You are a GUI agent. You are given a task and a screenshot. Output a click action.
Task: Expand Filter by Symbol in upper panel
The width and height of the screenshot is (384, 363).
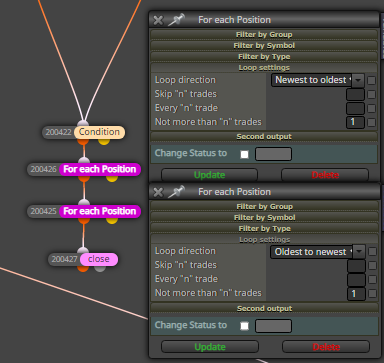pos(264,46)
